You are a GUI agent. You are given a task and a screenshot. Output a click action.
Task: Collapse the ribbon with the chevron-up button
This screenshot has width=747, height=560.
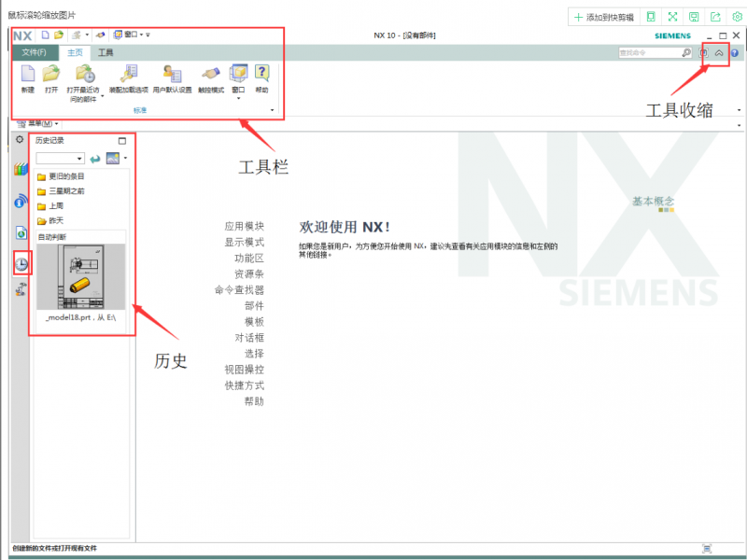[719, 53]
